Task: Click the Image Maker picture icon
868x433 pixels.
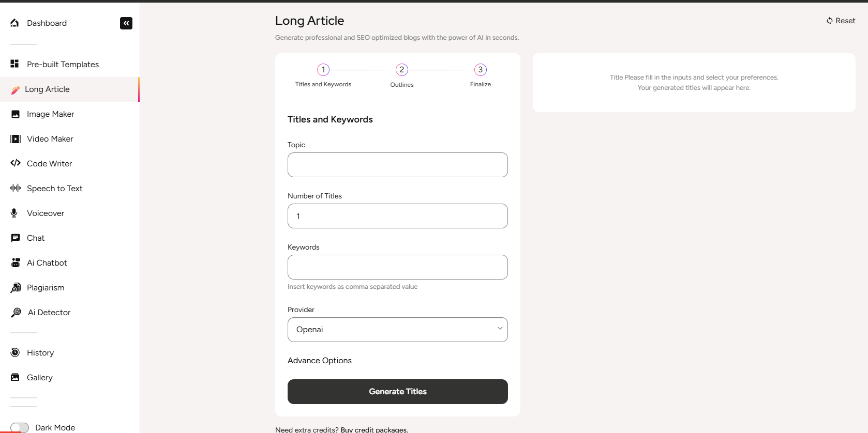Action: tap(16, 114)
